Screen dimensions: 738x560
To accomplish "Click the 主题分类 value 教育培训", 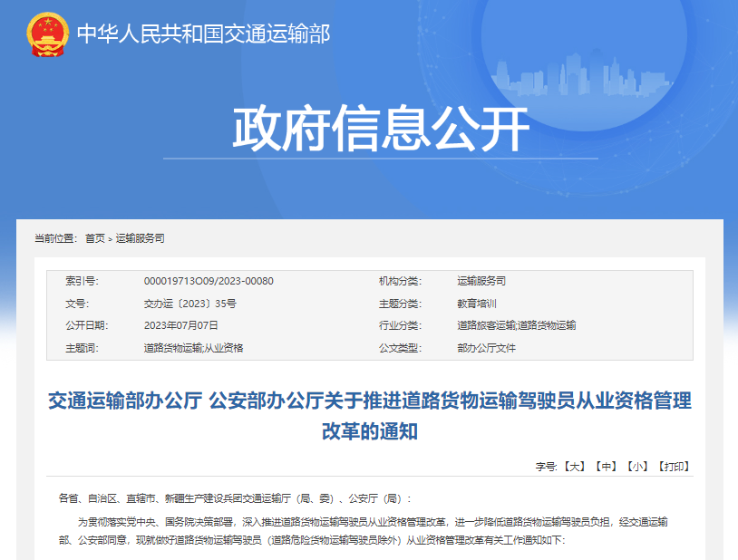I will coord(477,304).
